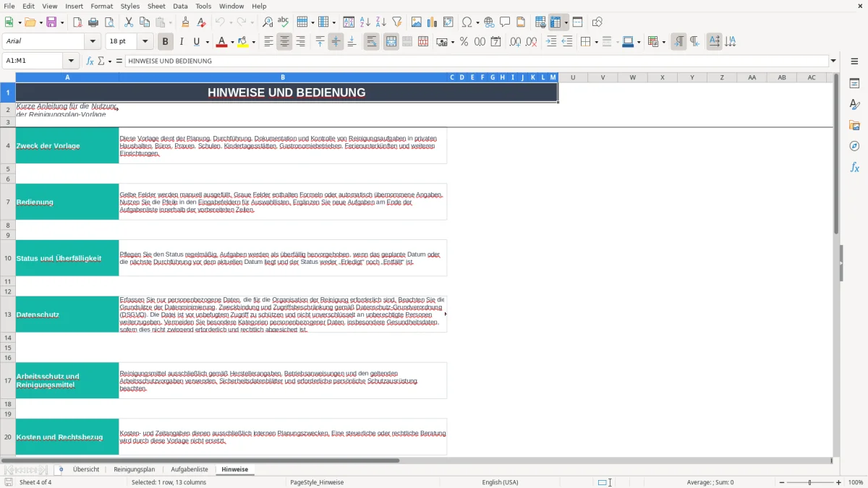This screenshot has height=488, width=868.
Task: Activate Clone Formatting paintbrush
Action: point(185,22)
